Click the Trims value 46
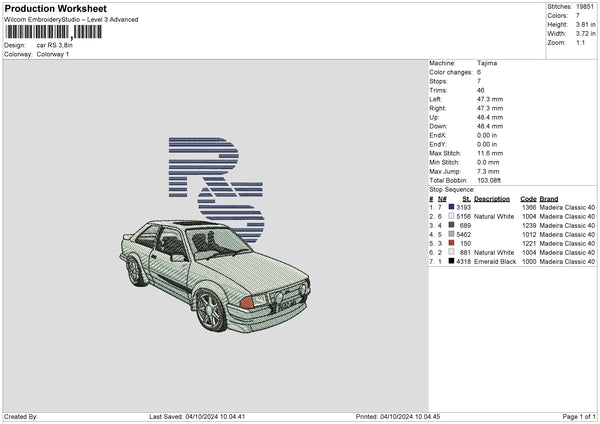 (x=481, y=90)
